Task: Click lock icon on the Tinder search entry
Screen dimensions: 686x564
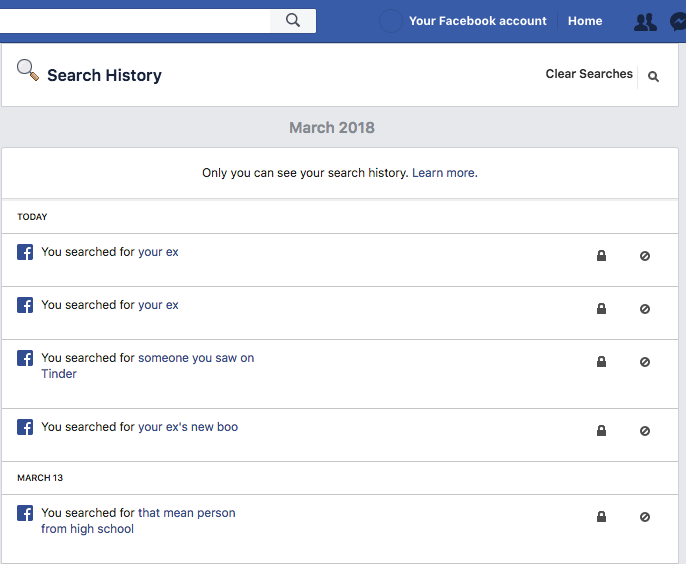Action: pos(602,361)
